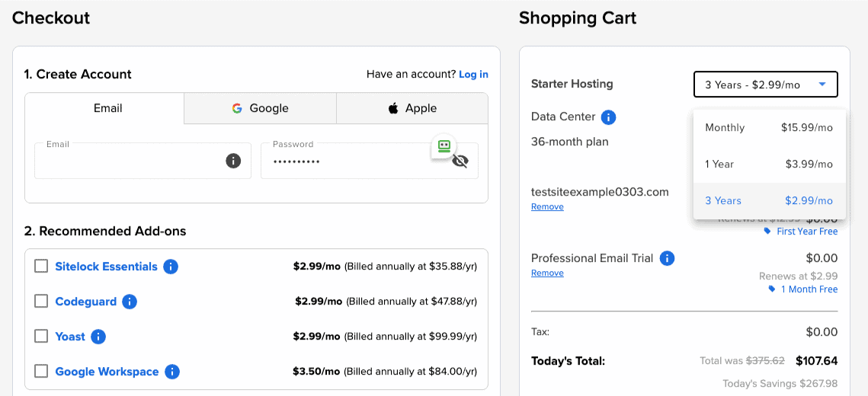This screenshot has height=396, width=868.
Task: Check the Sitelock Essentials checkbox
Action: (x=41, y=266)
